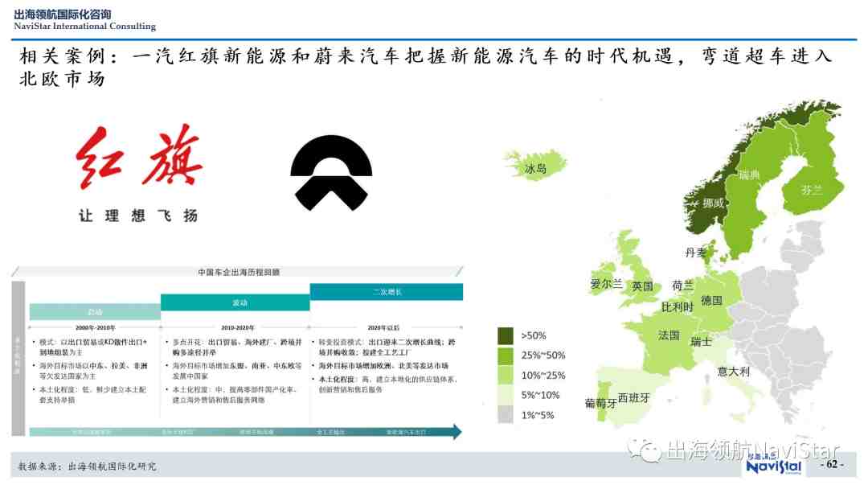The width and height of the screenshot is (868, 489).
Task: Click the 冰岛 label on the map
Action: click(x=535, y=168)
